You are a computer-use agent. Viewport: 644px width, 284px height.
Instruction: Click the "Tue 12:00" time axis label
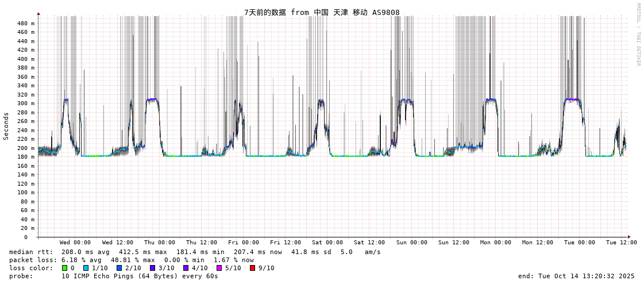[622, 243]
